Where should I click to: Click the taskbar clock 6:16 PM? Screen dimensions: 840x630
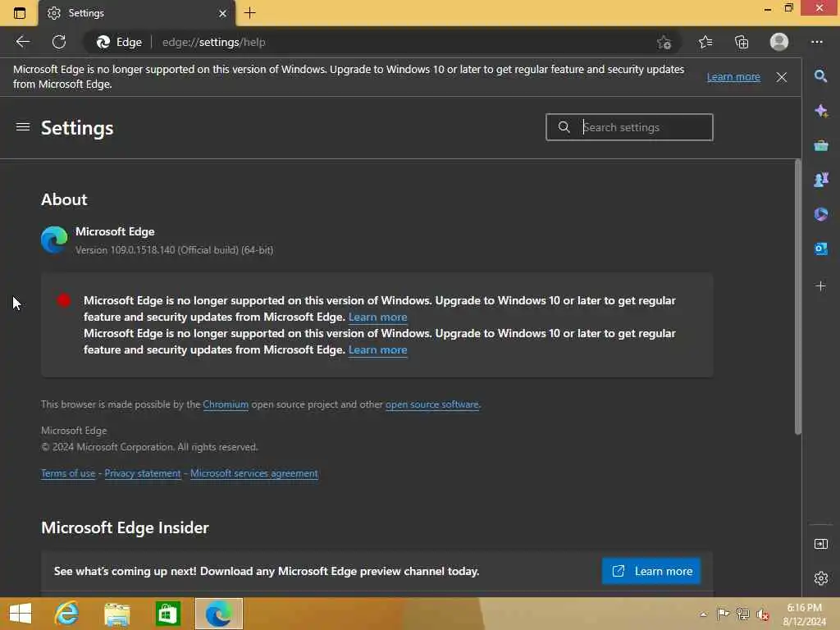click(804, 608)
